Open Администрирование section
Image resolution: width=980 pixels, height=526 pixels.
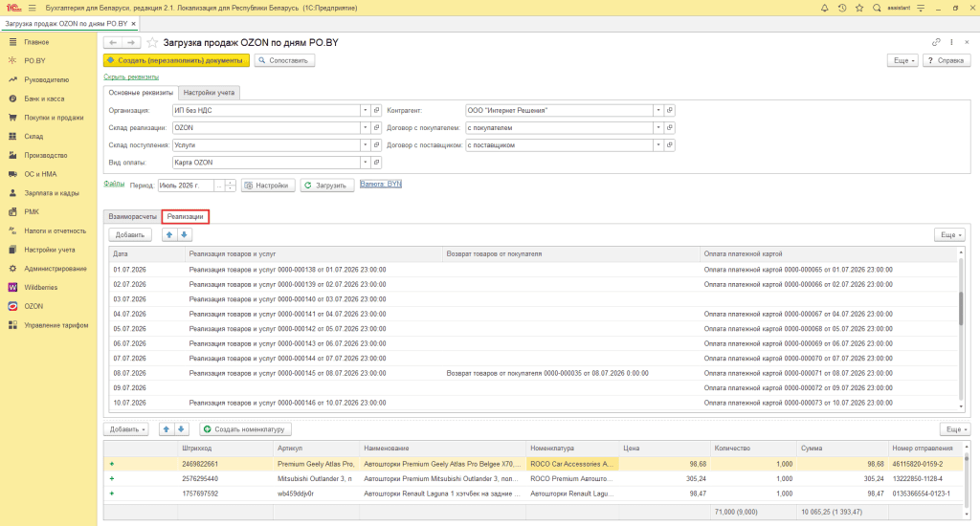coord(56,269)
